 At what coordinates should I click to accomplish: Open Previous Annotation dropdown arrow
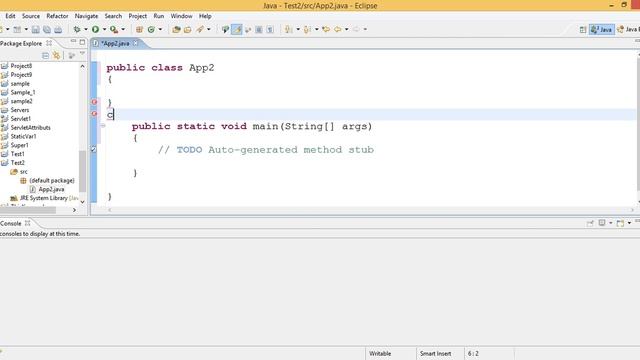point(317,29)
